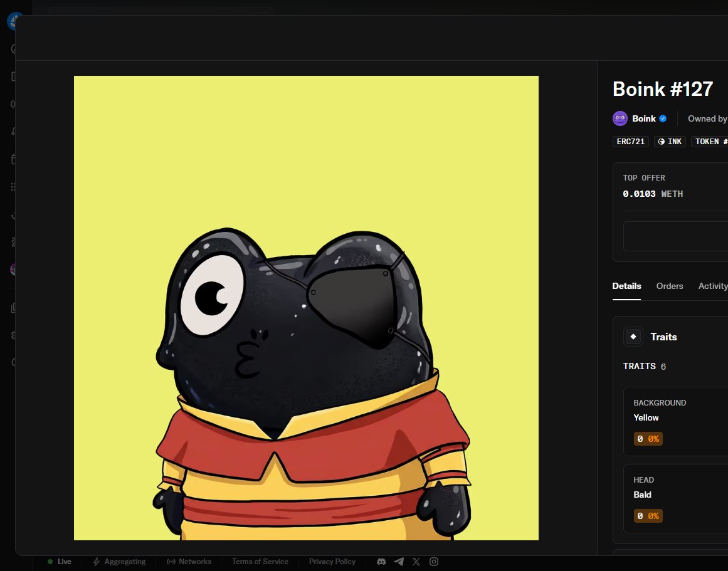This screenshot has height=571, width=728.
Task: Click the TRAITS 6 count label
Action: pos(645,366)
